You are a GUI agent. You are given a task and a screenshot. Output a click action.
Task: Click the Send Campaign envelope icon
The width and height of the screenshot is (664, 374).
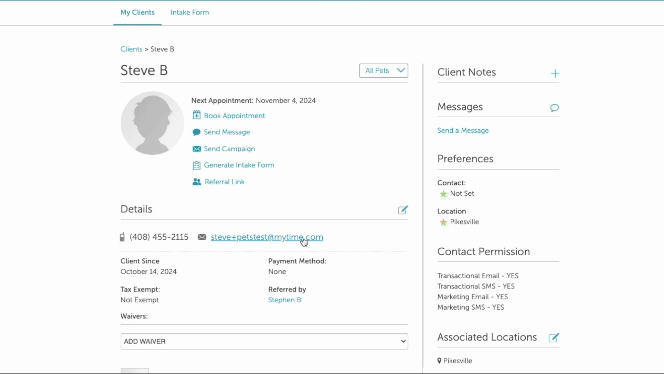click(196, 149)
